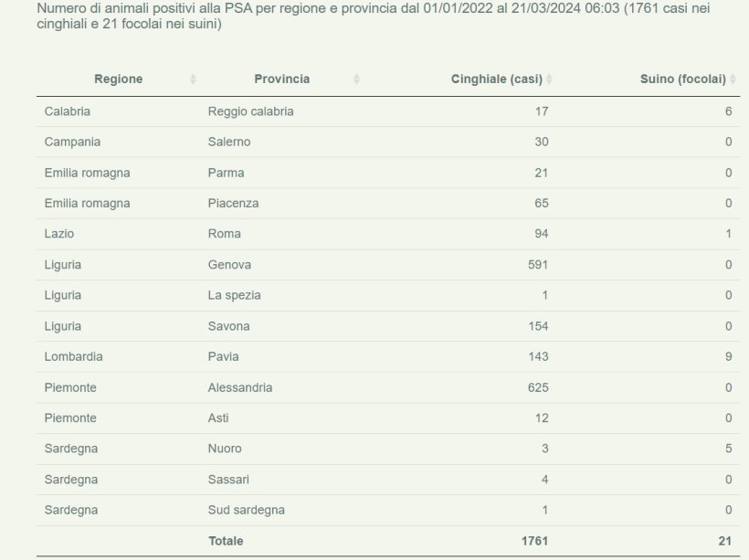Click sort arrows icon beside Cinghiale (casi)
749x560 pixels.
[x=549, y=79]
